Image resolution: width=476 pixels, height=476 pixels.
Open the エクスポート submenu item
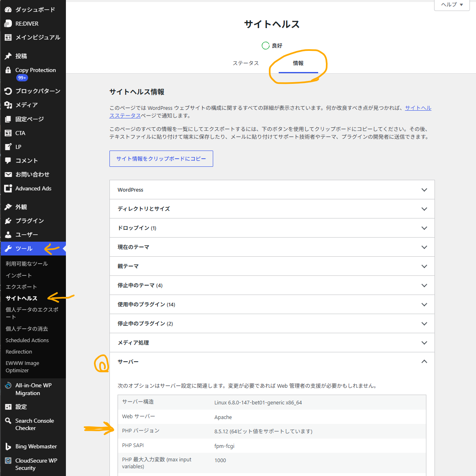click(21, 287)
